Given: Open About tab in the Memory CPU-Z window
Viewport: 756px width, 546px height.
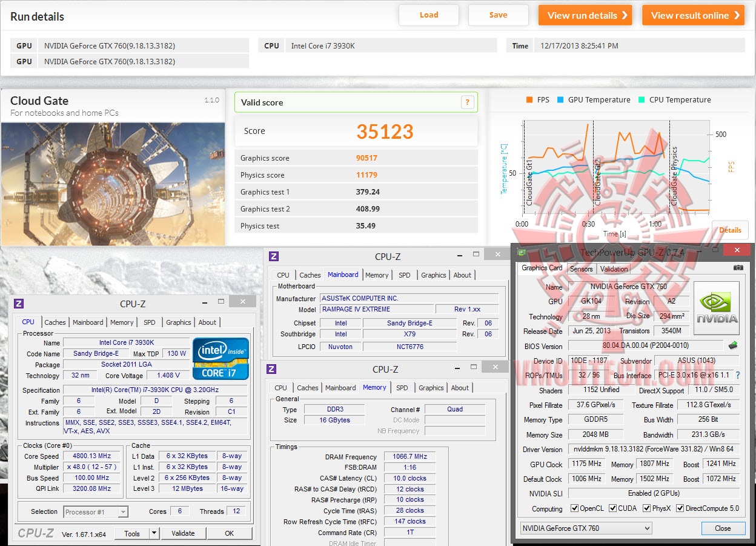Looking at the screenshot, I should (x=460, y=388).
